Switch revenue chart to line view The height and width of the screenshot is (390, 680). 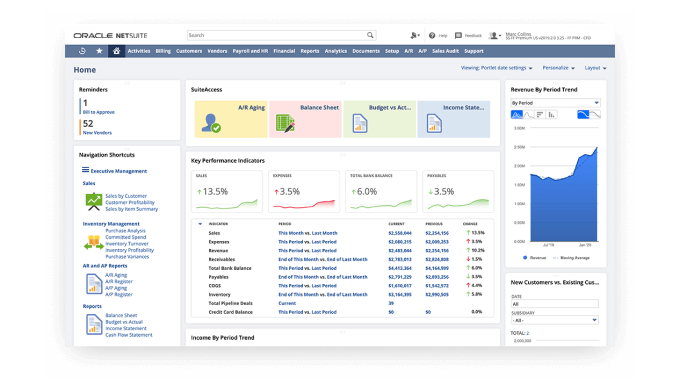(528, 115)
